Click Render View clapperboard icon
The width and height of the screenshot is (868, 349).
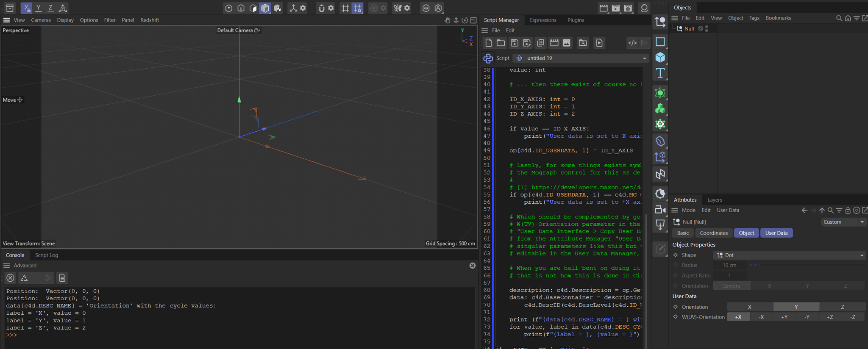(604, 8)
